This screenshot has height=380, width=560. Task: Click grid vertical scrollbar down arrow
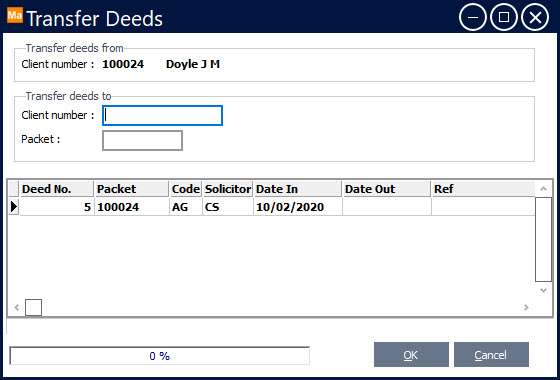543,290
